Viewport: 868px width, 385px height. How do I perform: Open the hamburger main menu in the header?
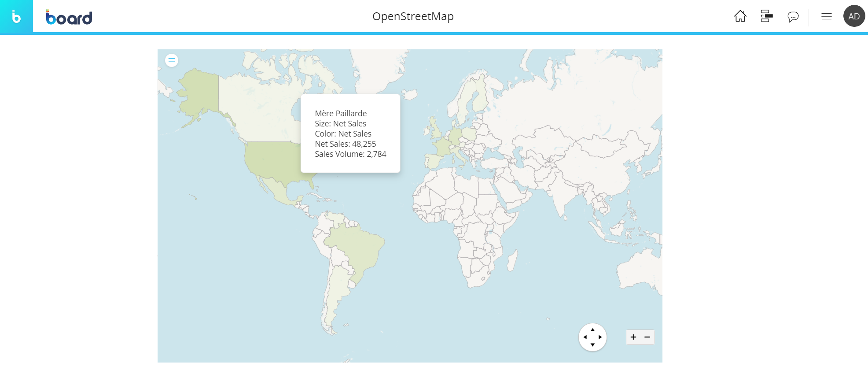827,17
